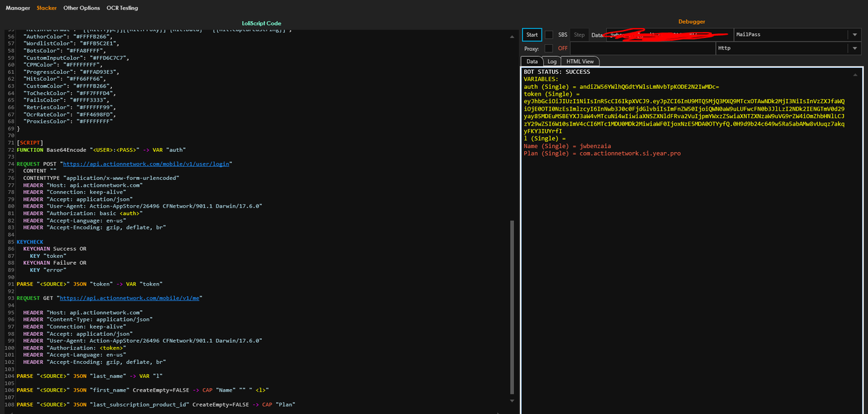Image resolution: width=868 pixels, height=414 pixels.
Task: Click the Step button
Action: click(579, 35)
